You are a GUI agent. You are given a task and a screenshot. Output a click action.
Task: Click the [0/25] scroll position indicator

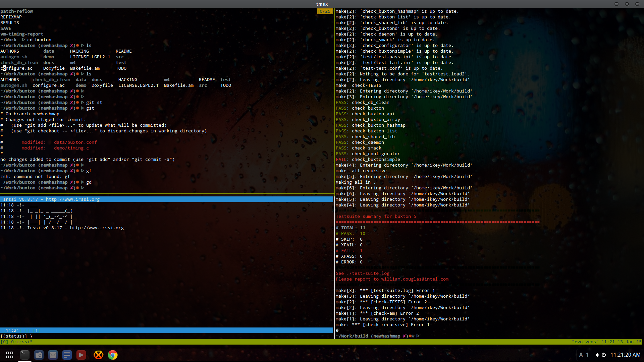[325, 11]
